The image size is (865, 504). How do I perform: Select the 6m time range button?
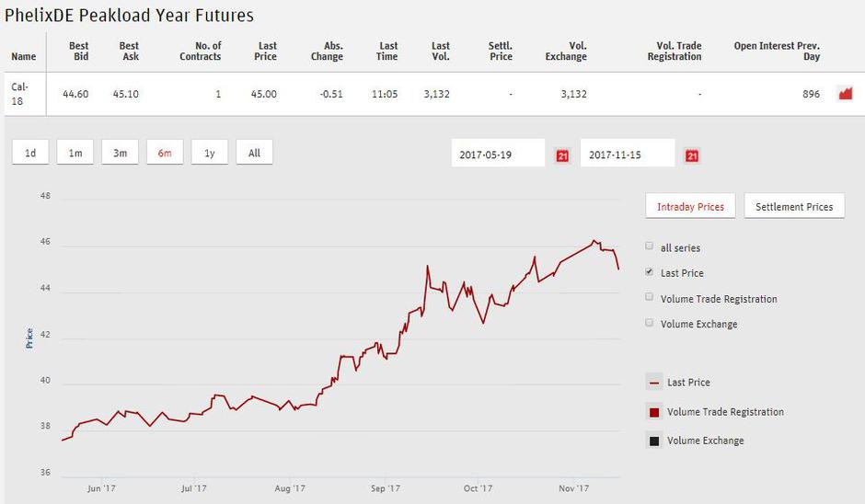pos(165,153)
